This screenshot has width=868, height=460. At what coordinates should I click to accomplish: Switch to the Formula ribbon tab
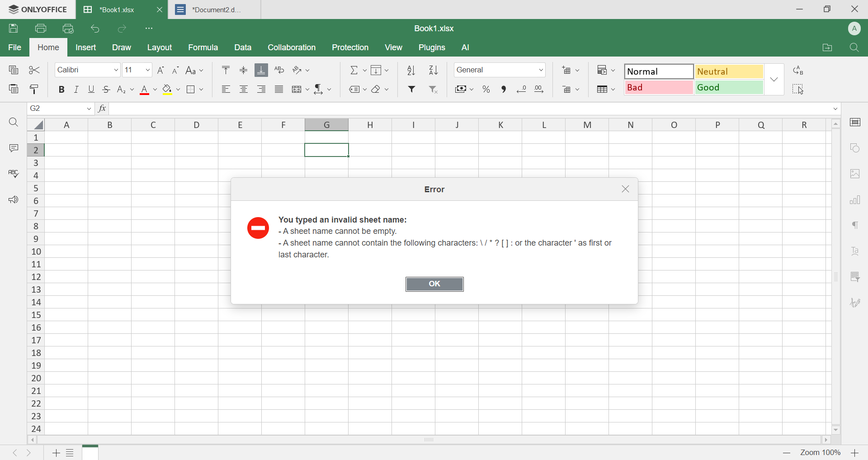coord(203,47)
